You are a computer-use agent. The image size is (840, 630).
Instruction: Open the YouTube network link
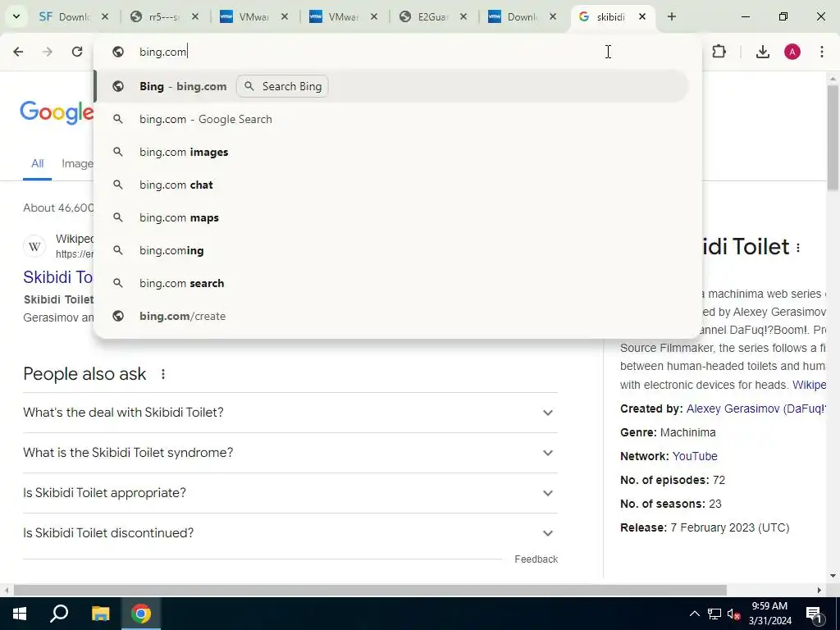click(695, 456)
